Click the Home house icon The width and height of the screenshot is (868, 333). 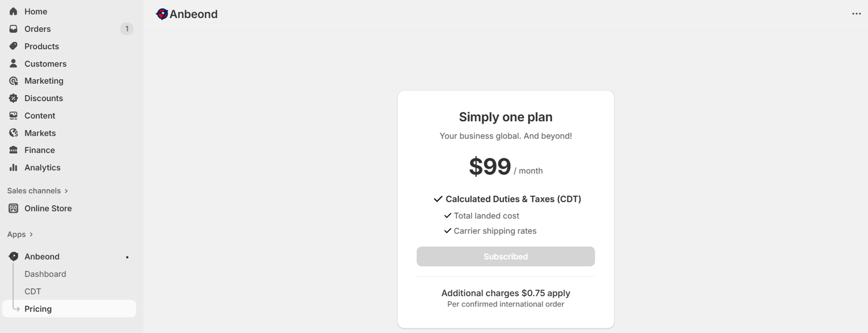click(13, 11)
